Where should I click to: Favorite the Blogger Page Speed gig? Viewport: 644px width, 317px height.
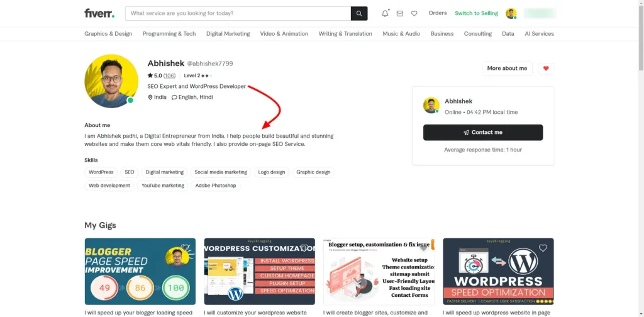185,248
